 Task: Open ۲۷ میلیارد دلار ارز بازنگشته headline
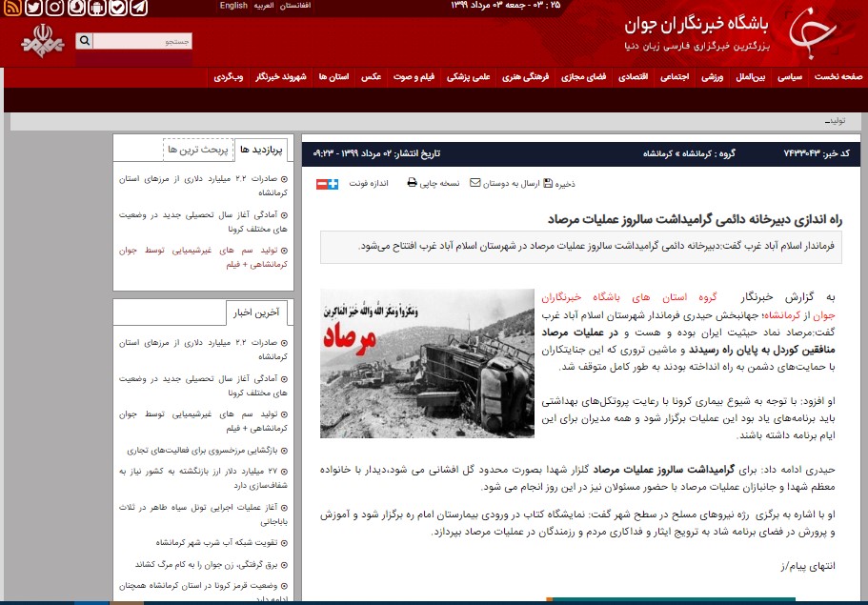pyautogui.click(x=203, y=478)
